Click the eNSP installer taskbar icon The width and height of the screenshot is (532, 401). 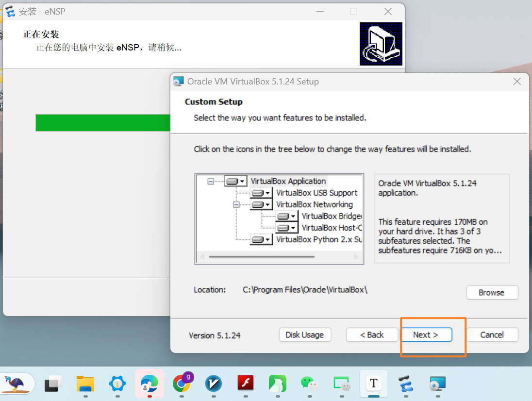pyautogui.click(x=405, y=384)
